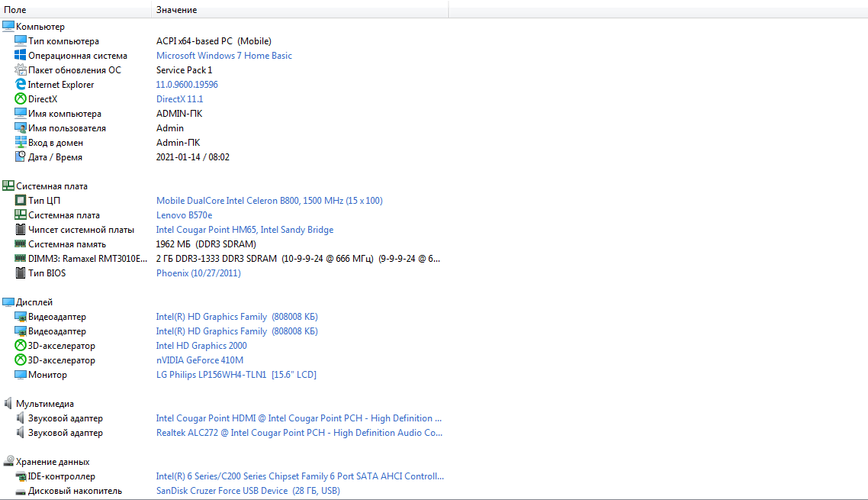Open the Lenovo B570e link

click(x=184, y=215)
